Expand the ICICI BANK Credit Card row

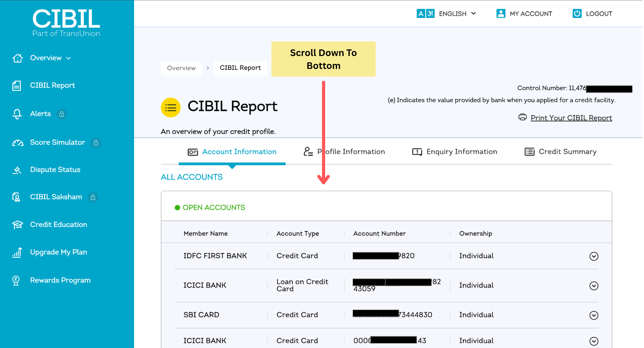coord(594,341)
